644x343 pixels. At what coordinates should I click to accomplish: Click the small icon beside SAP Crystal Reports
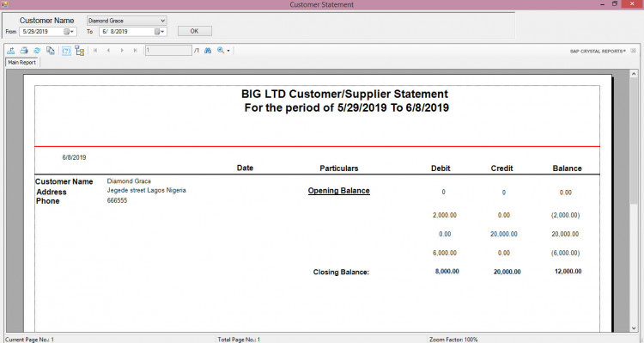[x=634, y=51]
